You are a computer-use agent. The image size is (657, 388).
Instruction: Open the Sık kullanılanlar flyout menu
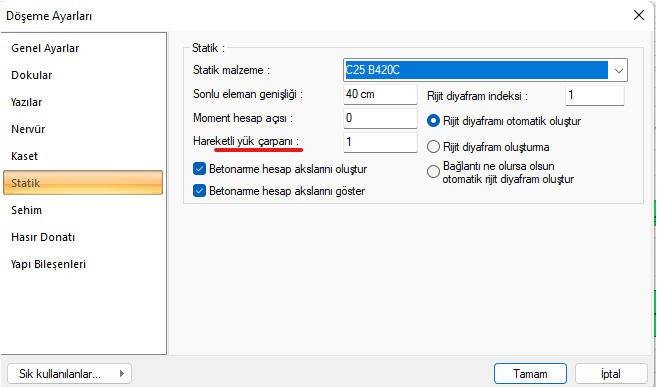click(x=70, y=373)
